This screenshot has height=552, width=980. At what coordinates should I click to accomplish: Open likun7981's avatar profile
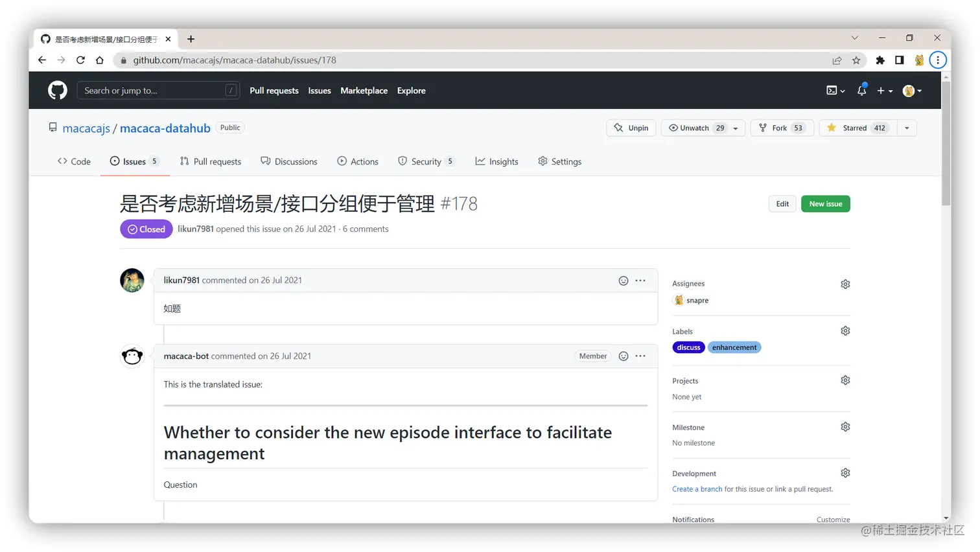click(x=132, y=281)
